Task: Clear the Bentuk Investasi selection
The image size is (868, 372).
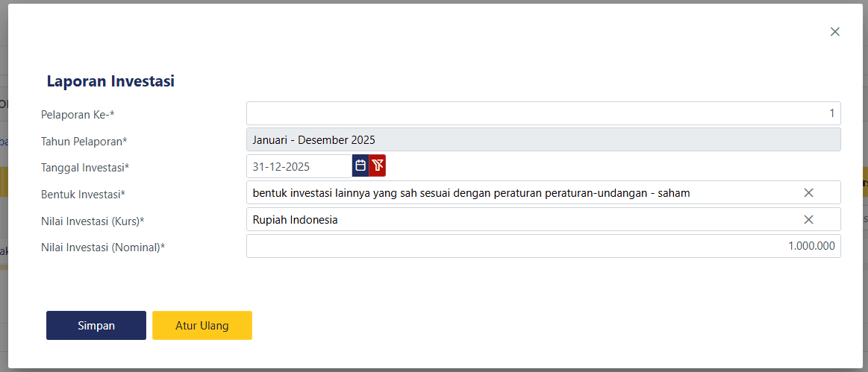Action: tap(808, 192)
